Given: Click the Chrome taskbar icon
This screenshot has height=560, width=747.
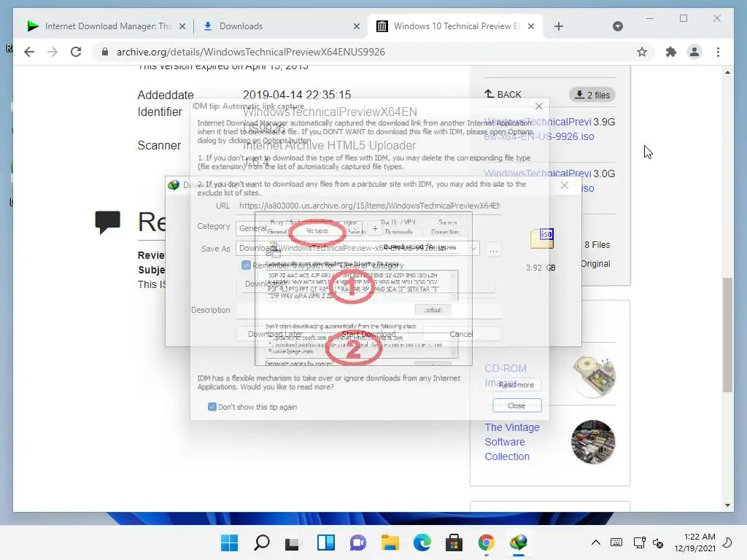Looking at the screenshot, I should pos(486,542).
